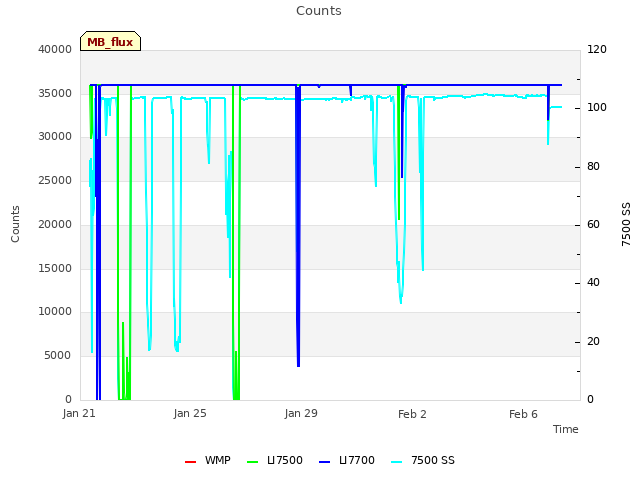The height and width of the screenshot is (480, 640).
Task: Click the Feb 6 x-axis tick label
Action: [x=523, y=414]
